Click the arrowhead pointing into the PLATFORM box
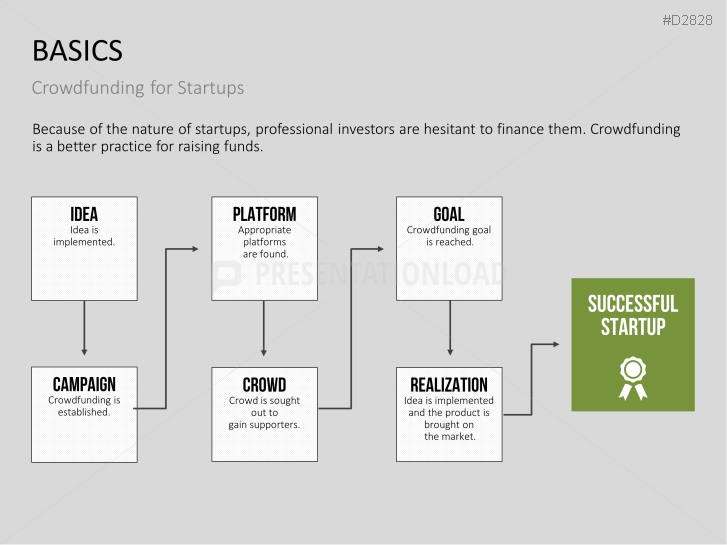This screenshot has width=727, height=545. point(195,248)
